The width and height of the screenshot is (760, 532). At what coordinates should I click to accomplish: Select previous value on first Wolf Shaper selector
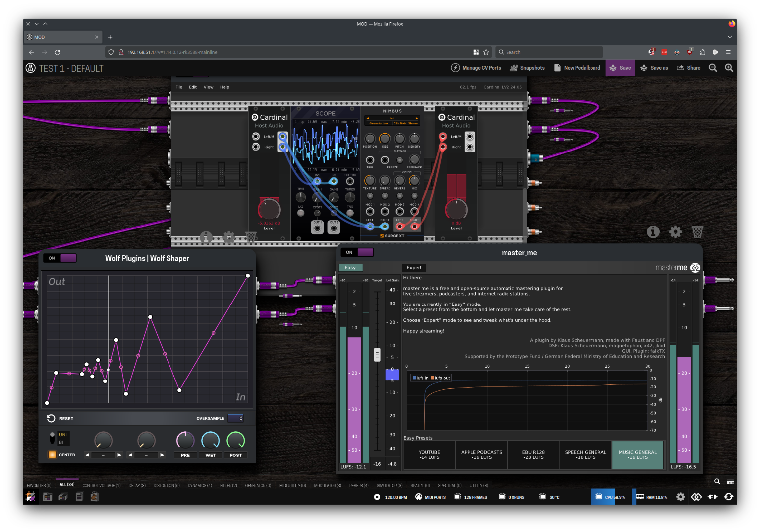87,455
